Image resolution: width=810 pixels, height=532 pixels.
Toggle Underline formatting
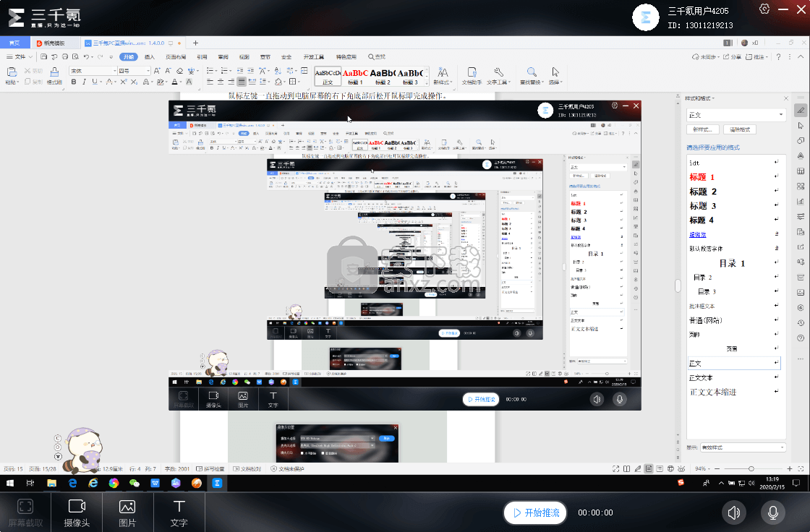(x=94, y=82)
